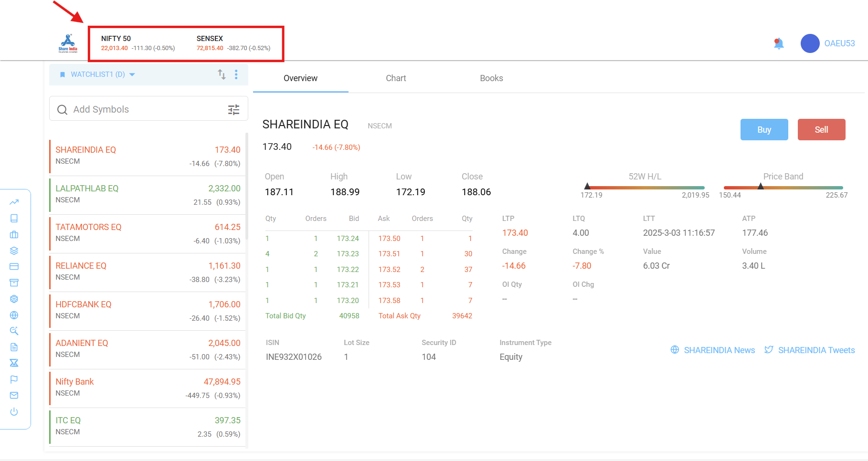Click the globe icon in left sidebar
Viewport: 868px width, 461px height.
pos(14,315)
